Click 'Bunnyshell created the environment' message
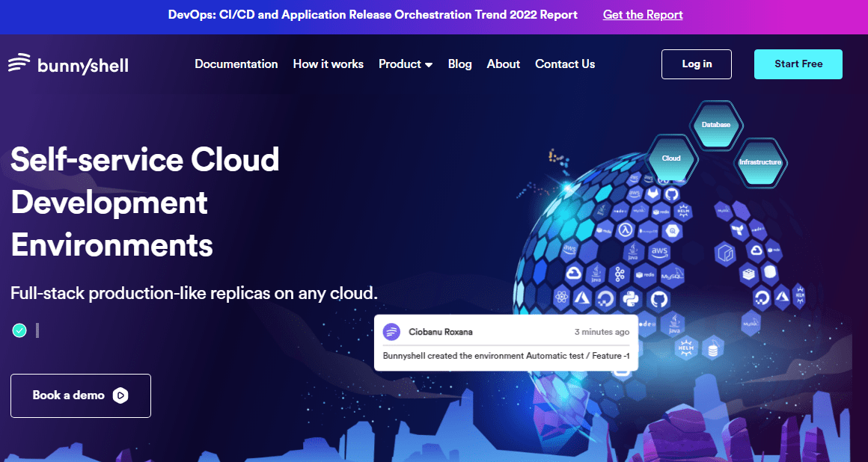Image resolution: width=868 pixels, height=462 pixels. (x=506, y=356)
